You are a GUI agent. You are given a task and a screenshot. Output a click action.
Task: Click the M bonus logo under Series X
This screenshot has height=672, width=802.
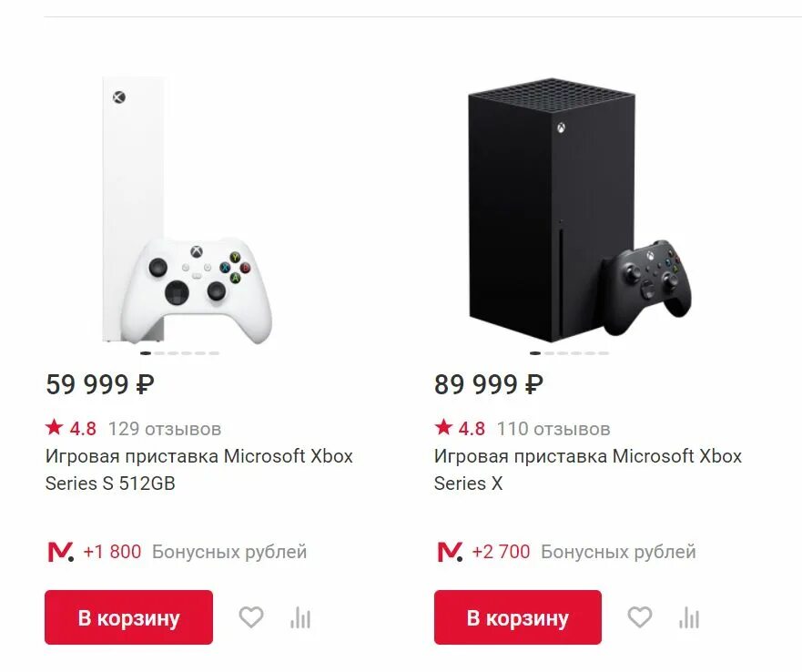pos(449,552)
